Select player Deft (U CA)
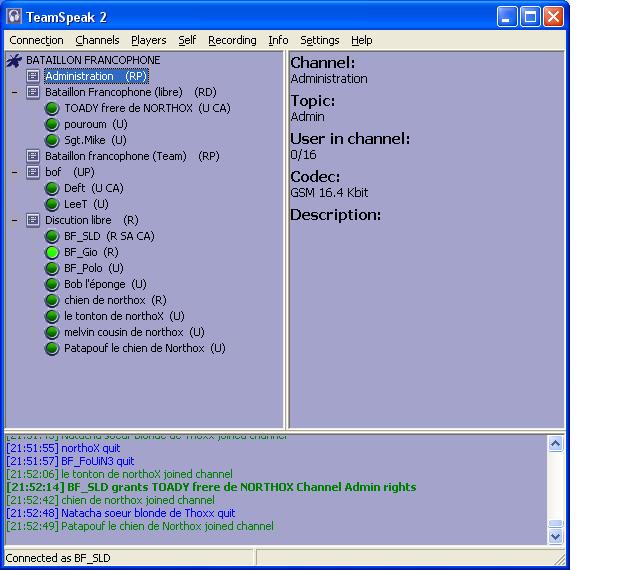Viewport: 640px width, 570px height. point(94,188)
